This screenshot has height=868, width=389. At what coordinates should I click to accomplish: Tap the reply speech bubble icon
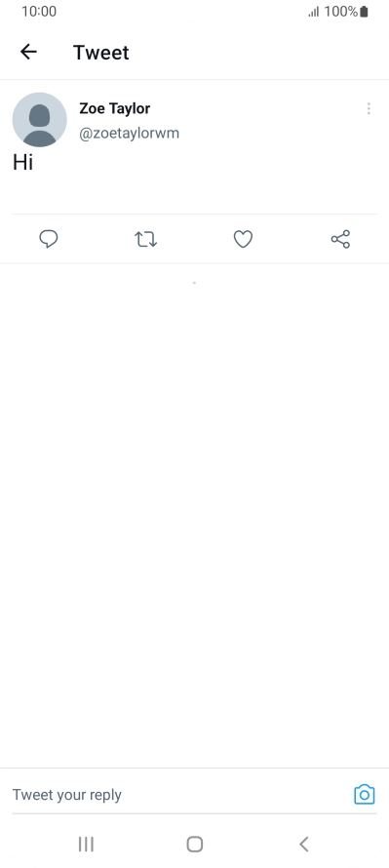[49, 239]
